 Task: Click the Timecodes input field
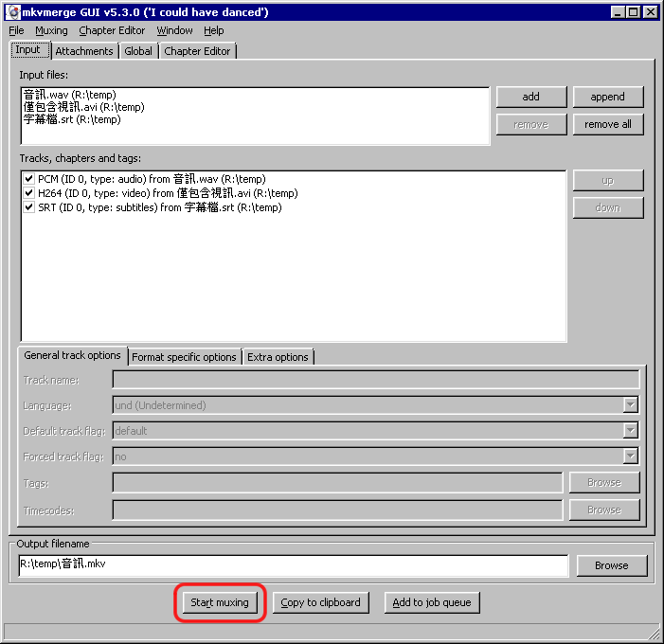[337, 510]
